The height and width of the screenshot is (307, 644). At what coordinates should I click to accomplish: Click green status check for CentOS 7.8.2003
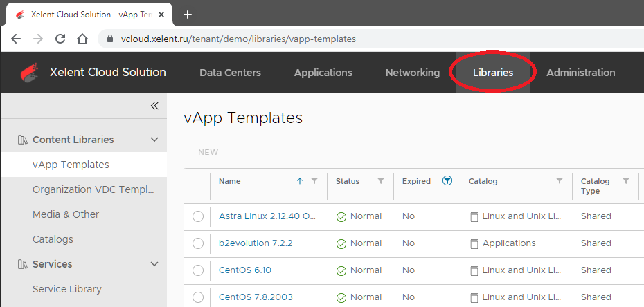coord(341,297)
